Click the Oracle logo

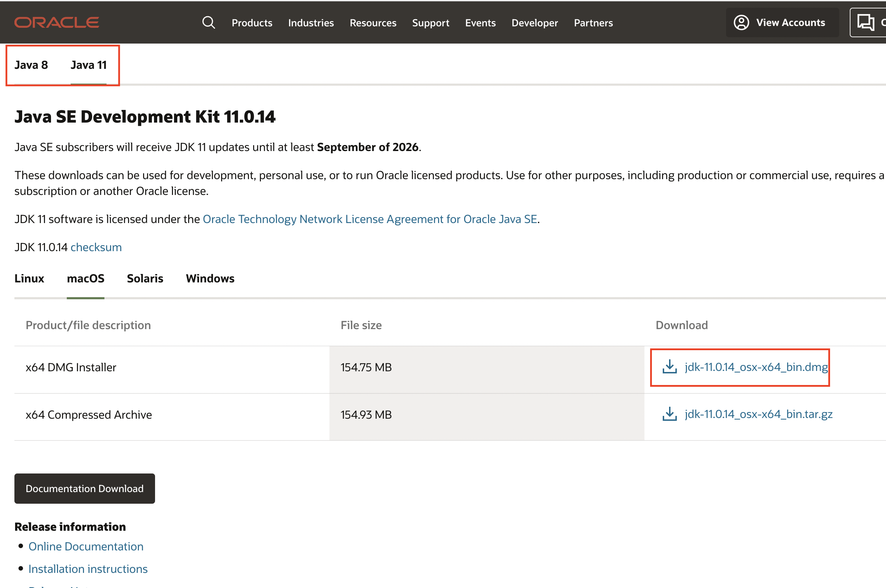click(x=57, y=22)
